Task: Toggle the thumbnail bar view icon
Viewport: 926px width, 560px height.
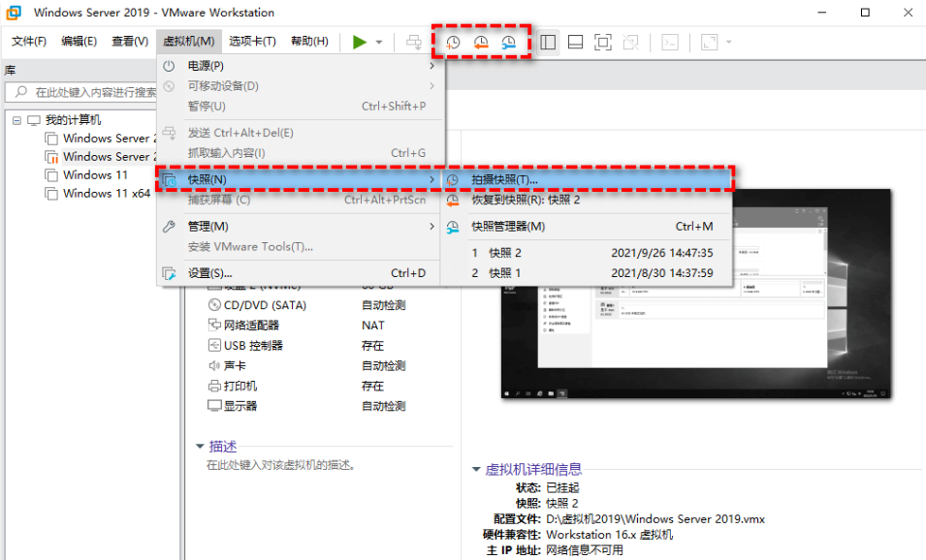Action: [x=575, y=42]
